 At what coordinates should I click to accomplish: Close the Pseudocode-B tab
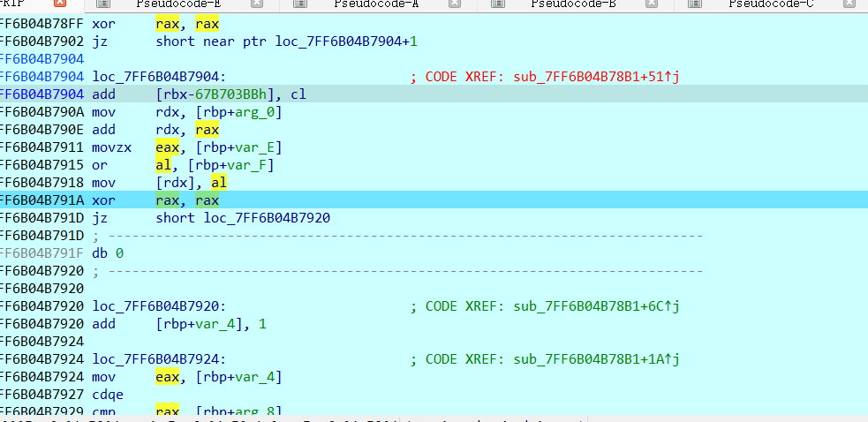coord(652,4)
